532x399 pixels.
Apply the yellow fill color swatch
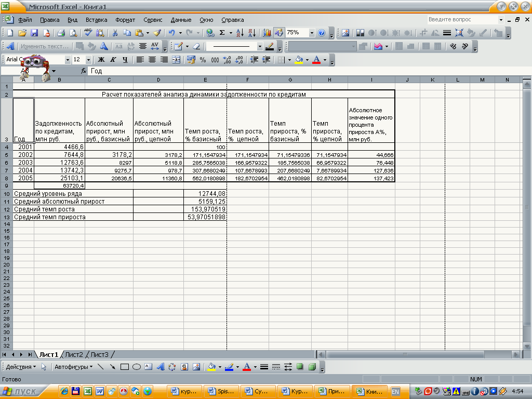click(x=299, y=60)
